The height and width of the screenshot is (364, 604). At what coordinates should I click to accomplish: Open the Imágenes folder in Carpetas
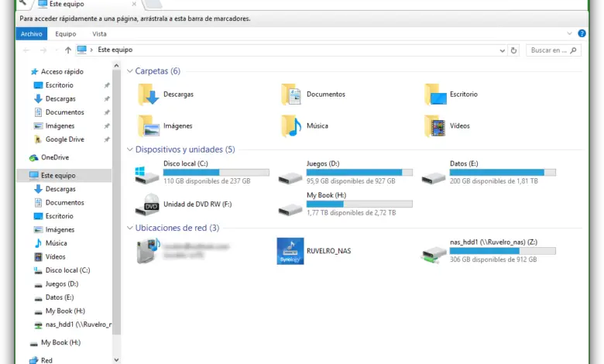149,126
